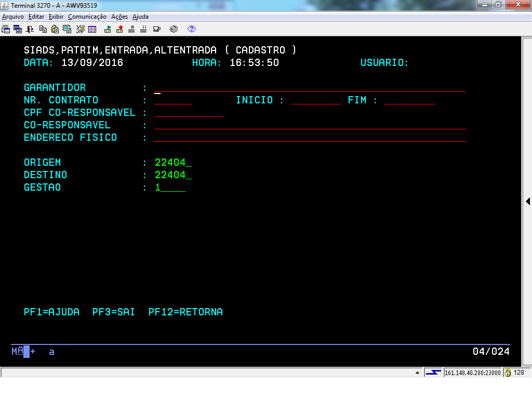Viewport: 532px width, 399px height.
Task: Click the FIM date field
Action: (410, 100)
